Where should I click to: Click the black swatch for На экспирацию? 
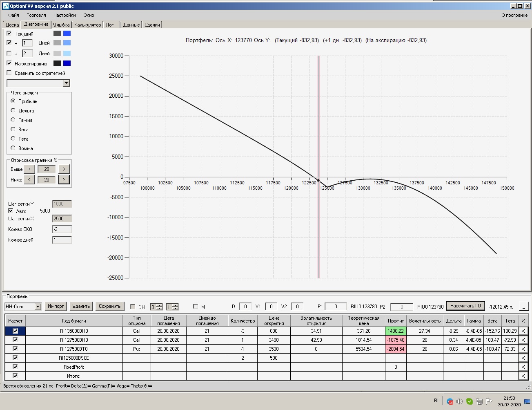(x=57, y=63)
